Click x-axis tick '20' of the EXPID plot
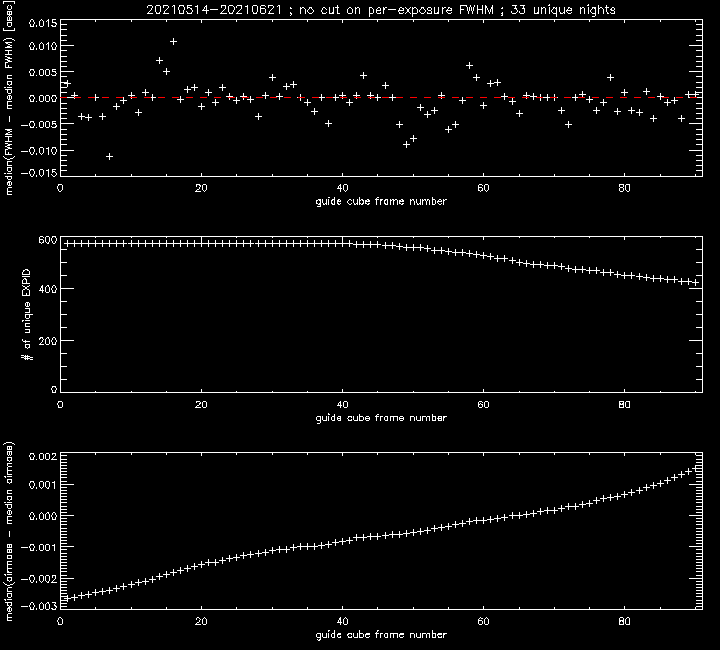 tap(201, 405)
